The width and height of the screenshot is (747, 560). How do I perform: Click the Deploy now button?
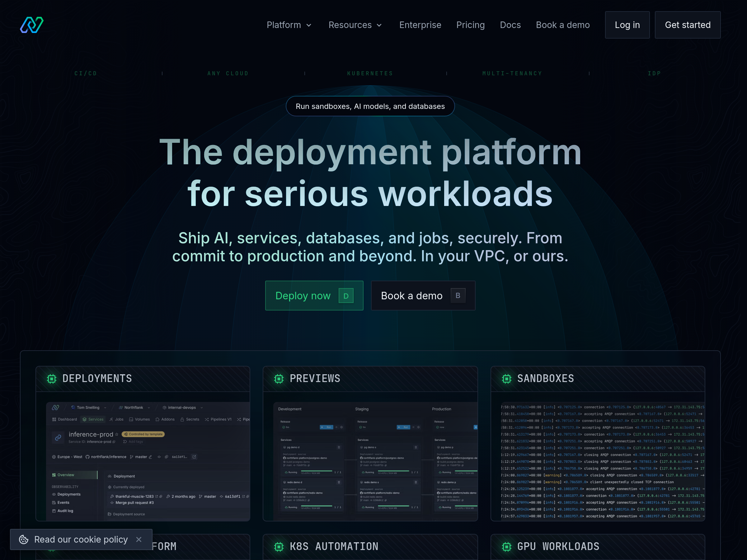coord(314,295)
